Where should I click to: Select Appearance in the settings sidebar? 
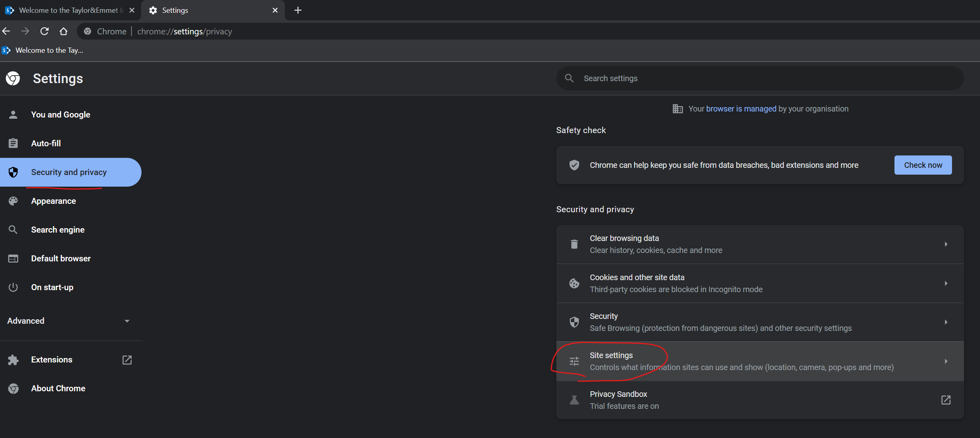click(x=54, y=201)
